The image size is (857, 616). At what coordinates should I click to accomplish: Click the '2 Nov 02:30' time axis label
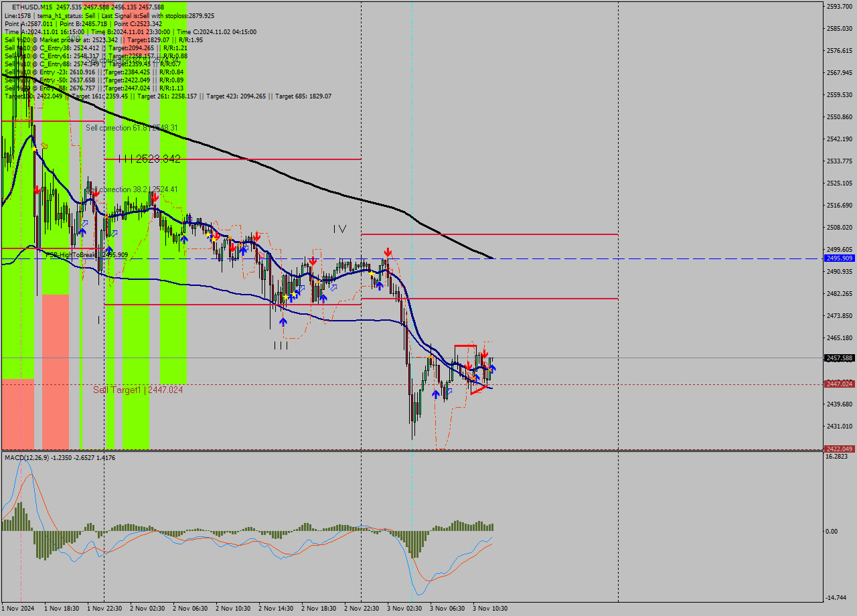pos(147,609)
